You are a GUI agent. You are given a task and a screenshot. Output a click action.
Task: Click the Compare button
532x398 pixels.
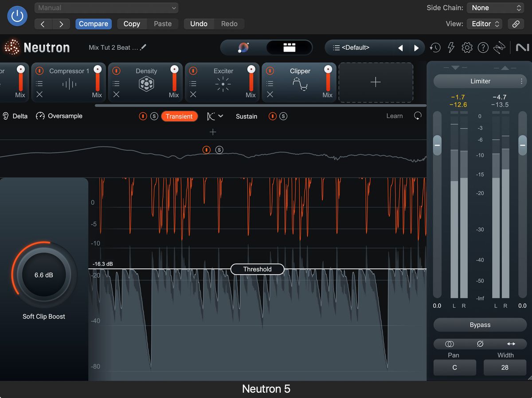[x=94, y=24]
